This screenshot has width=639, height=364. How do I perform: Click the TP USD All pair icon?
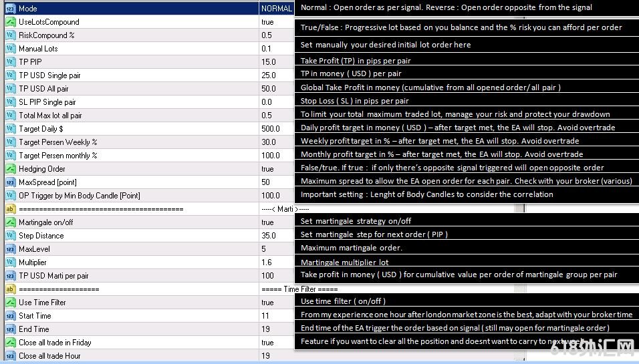point(10,89)
